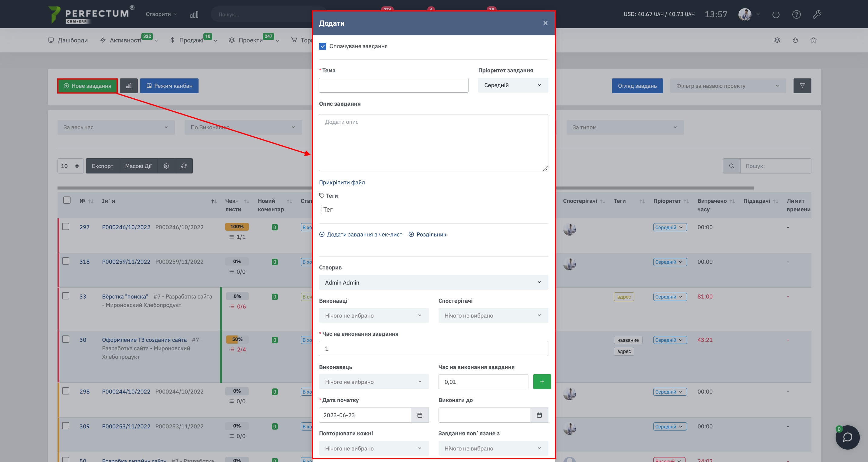Open calendar picker for Дата початку
This screenshot has width=868, height=462.
tap(419, 415)
